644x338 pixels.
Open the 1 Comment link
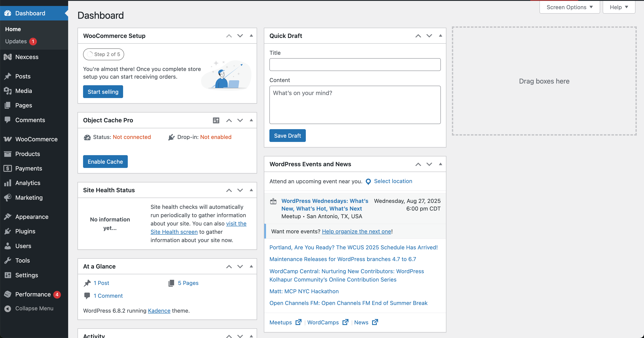pyautogui.click(x=108, y=296)
